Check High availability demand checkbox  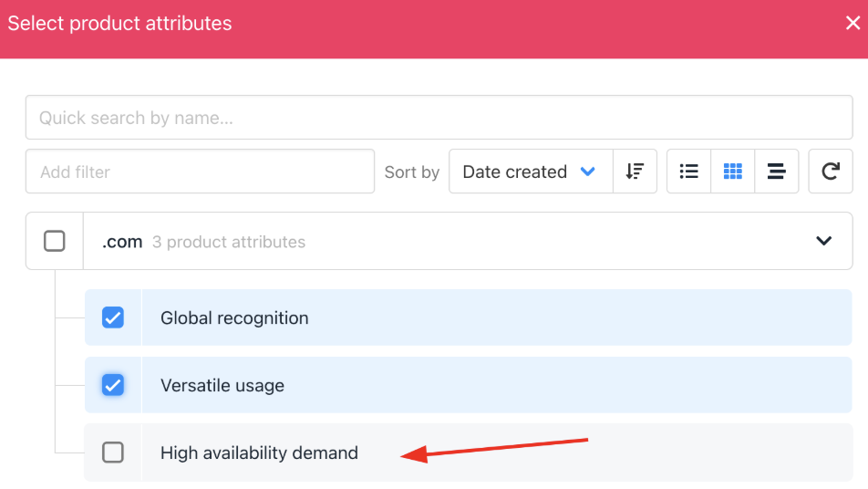tap(113, 453)
